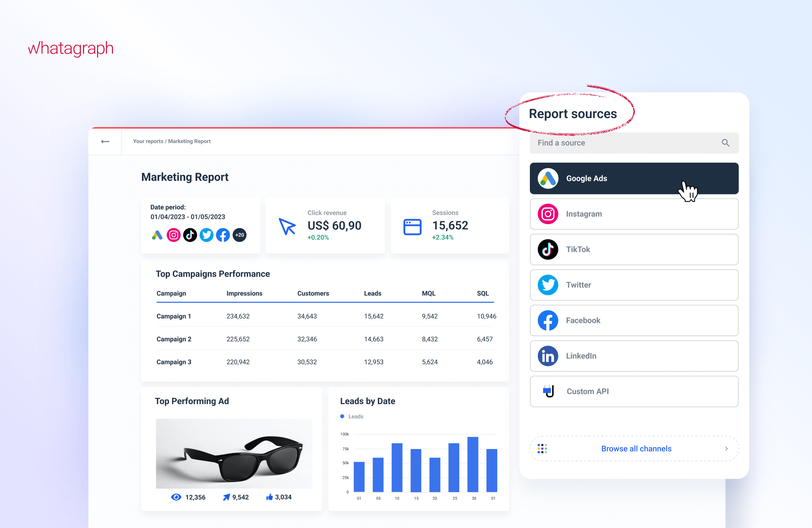This screenshot has height=528, width=812.
Task: Sort the table by the Impressions column
Action: point(244,293)
